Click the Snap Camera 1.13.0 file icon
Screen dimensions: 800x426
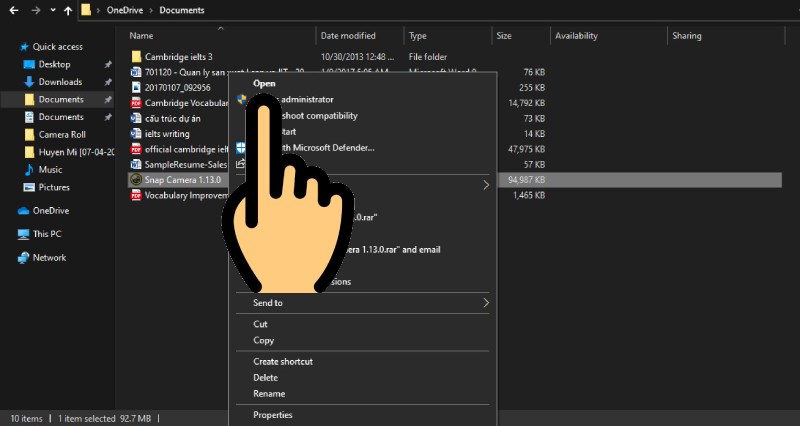pos(136,180)
